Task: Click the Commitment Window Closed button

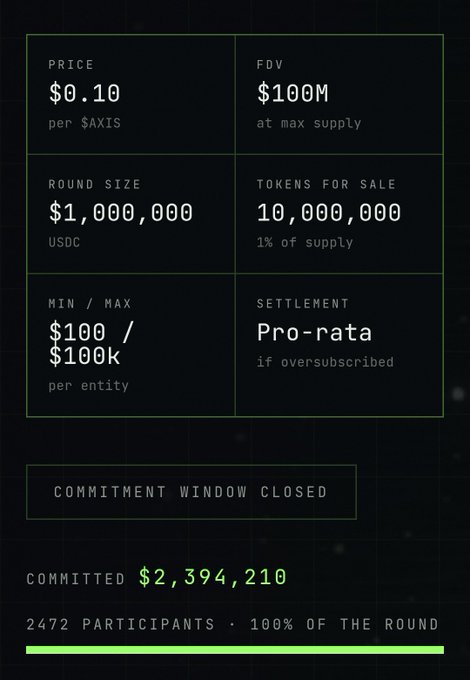Action: pos(191,492)
